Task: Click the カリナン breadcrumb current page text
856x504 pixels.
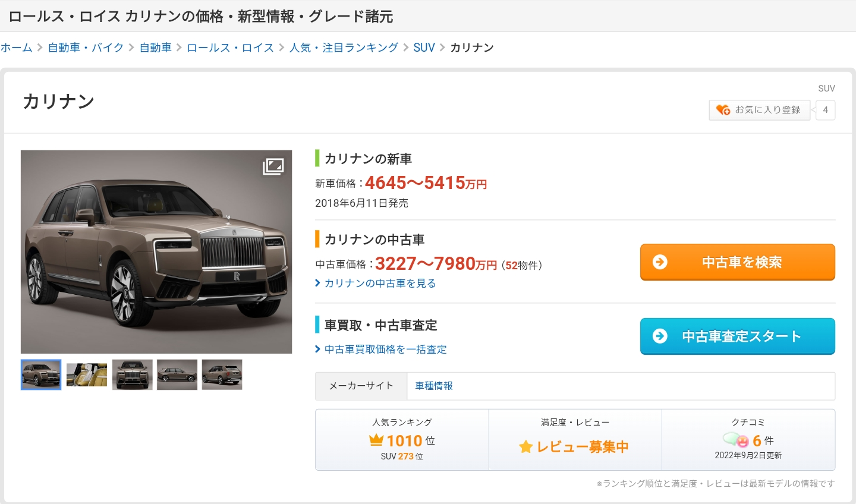Action: (472, 48)
